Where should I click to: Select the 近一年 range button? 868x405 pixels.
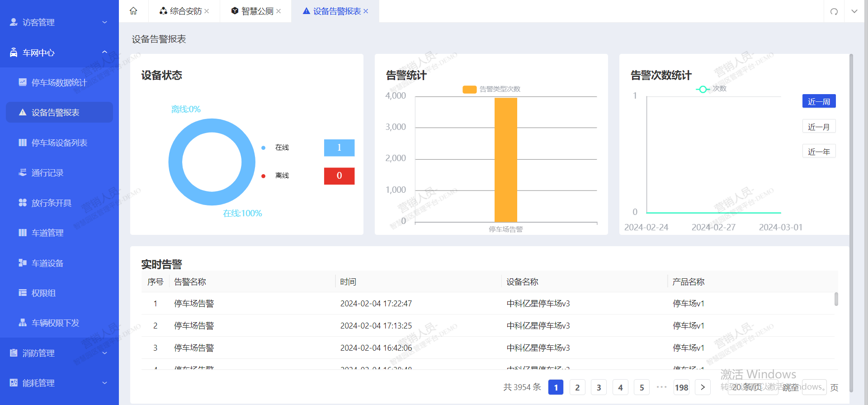pyautogui.click(x=819, y=152)
